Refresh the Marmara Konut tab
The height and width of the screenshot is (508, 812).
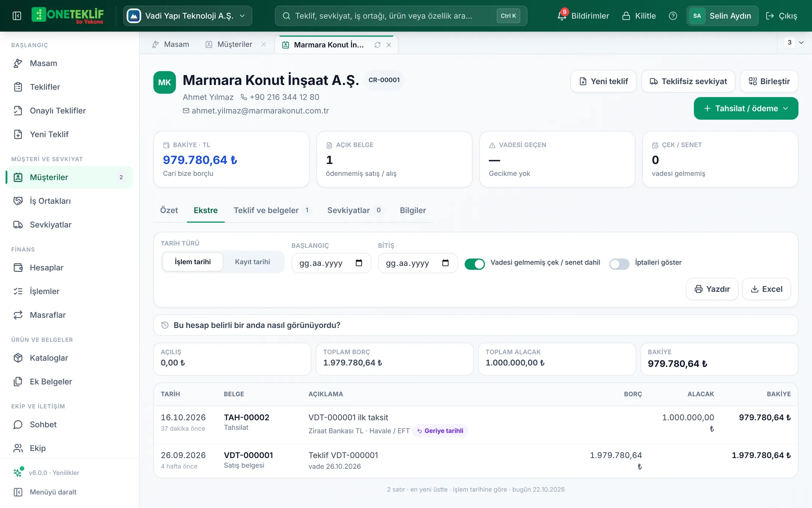(377, 45)
